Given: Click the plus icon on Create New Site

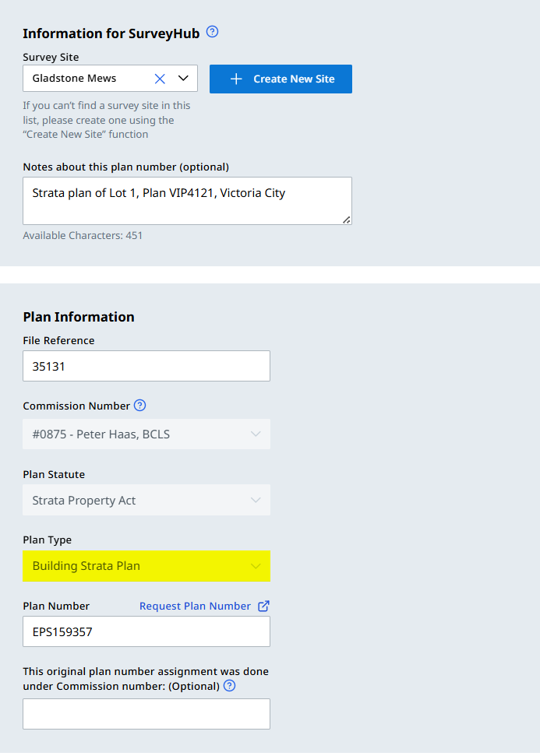Looking at the screenshot, I should (x=237, y=79).
